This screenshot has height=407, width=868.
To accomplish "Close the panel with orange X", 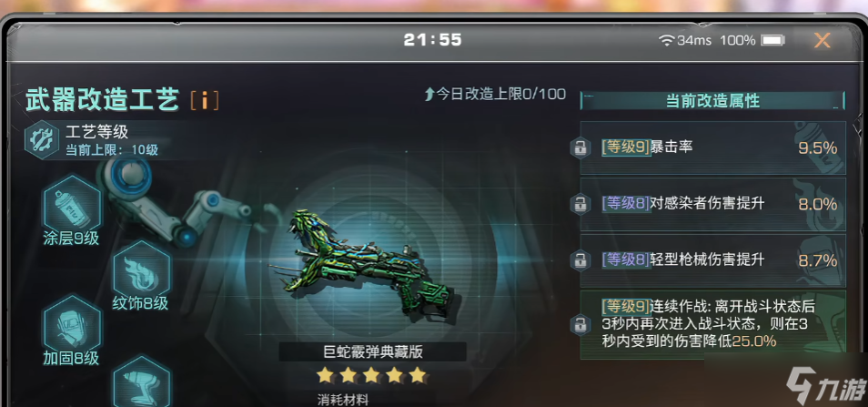I will coord(823,40).
